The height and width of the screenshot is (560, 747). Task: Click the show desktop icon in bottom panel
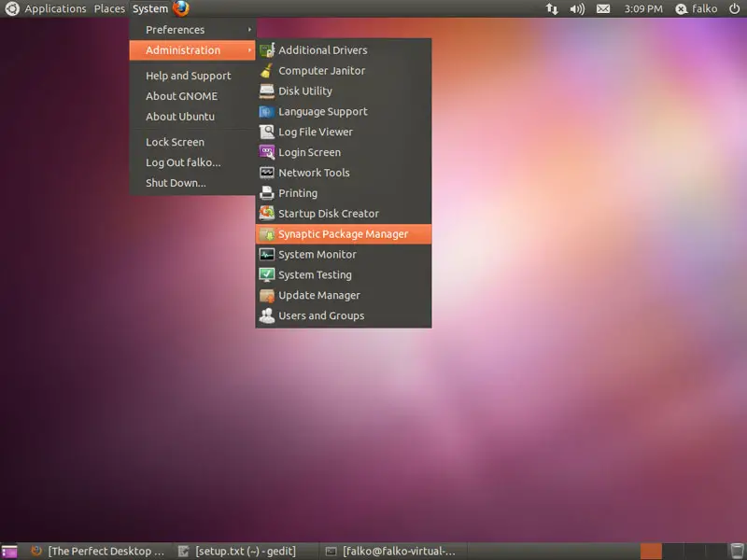[x=9, y=552]
